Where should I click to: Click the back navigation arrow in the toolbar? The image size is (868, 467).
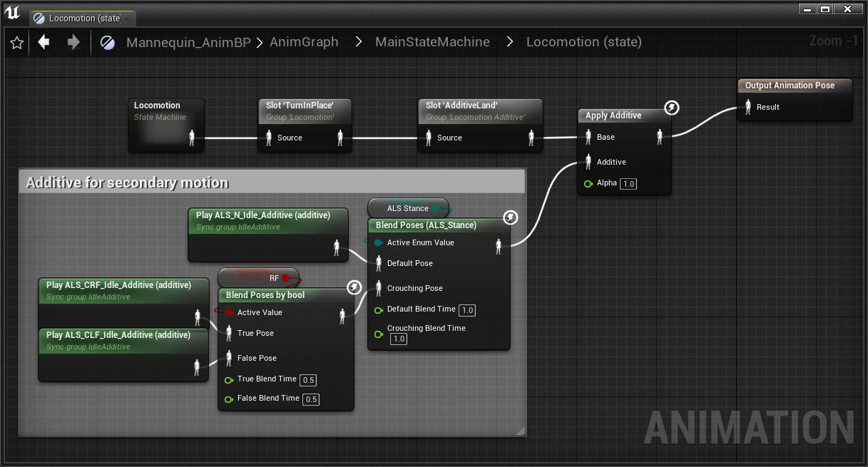(x=44, y=42)
